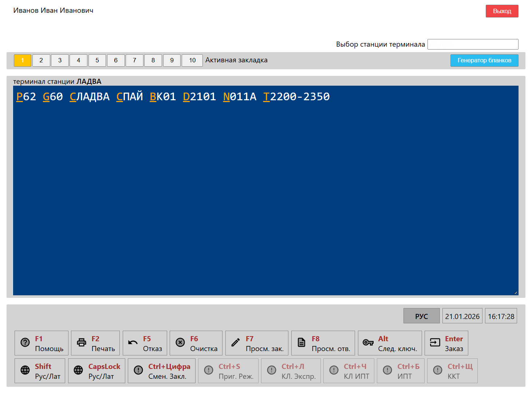532x393 pixels.
Task: Switch to tab 10
Action: coord(192,61)
